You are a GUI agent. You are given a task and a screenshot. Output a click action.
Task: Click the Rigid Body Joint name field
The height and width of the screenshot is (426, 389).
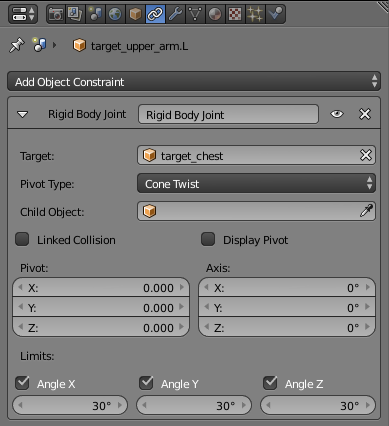tap(228, 115)
